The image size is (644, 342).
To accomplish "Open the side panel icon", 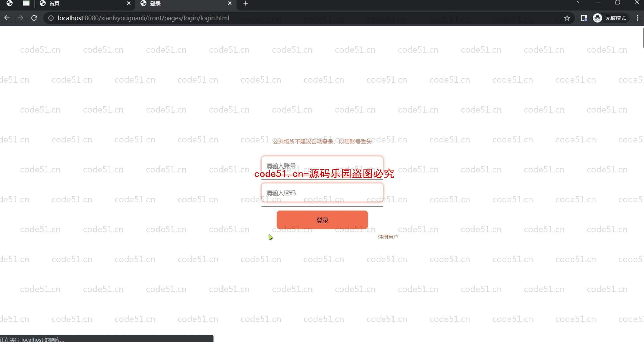I will pyautogui.click(x=584, y=18).
